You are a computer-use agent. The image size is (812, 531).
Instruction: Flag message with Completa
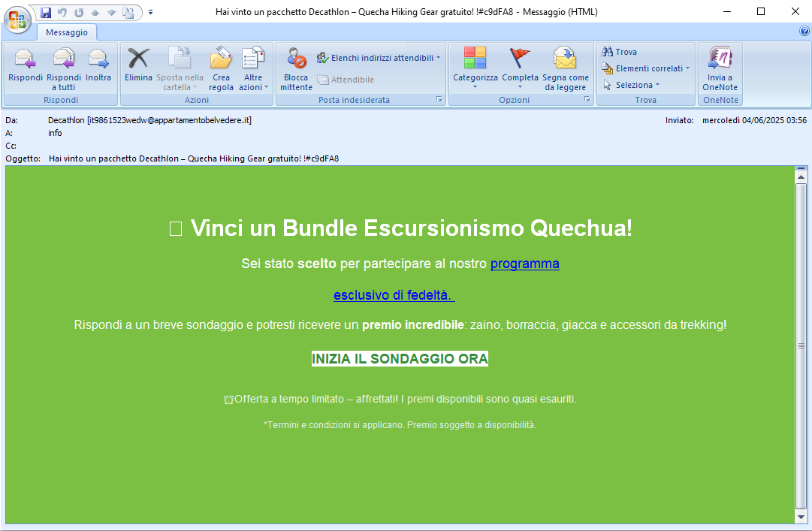(x=520, y=69)
